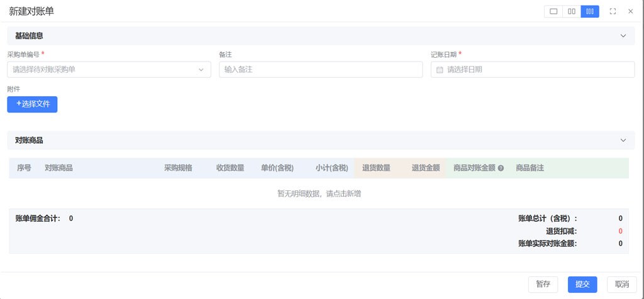This screenshot has width=644, height=299.
Task: Click the 小计(含税) column header
Action: 332,168
